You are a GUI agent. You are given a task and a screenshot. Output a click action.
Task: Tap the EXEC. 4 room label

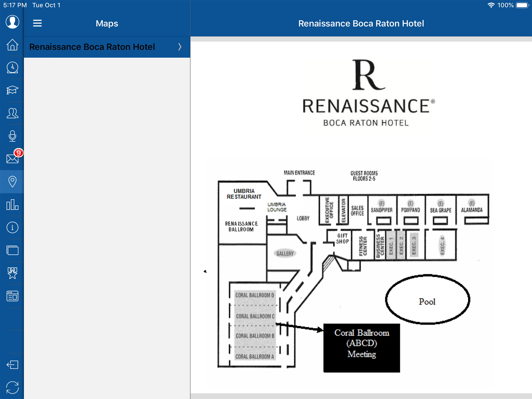click(442, 245)
